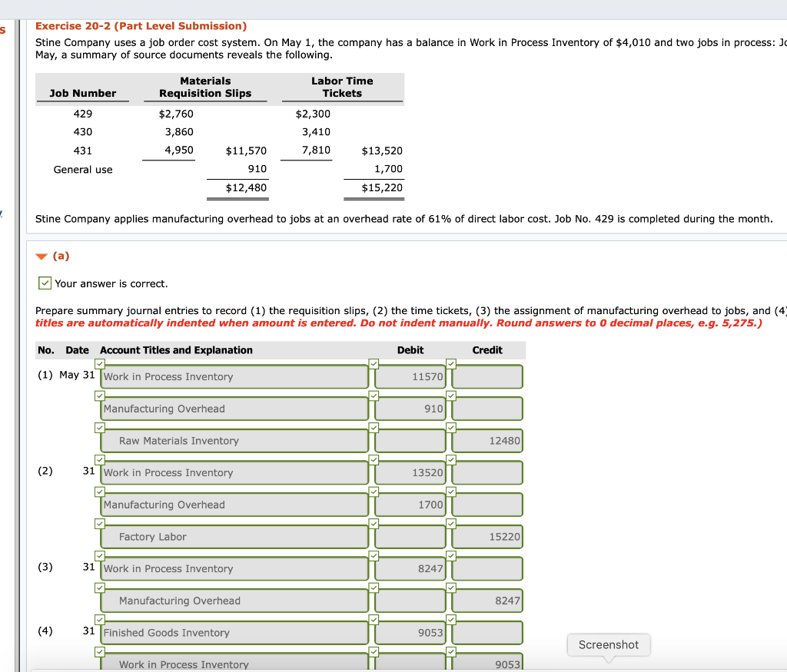This screenshot has width=787, height=672.
Task: Click the Screenshot button at bottom right
Action: [x=609, y=645]
